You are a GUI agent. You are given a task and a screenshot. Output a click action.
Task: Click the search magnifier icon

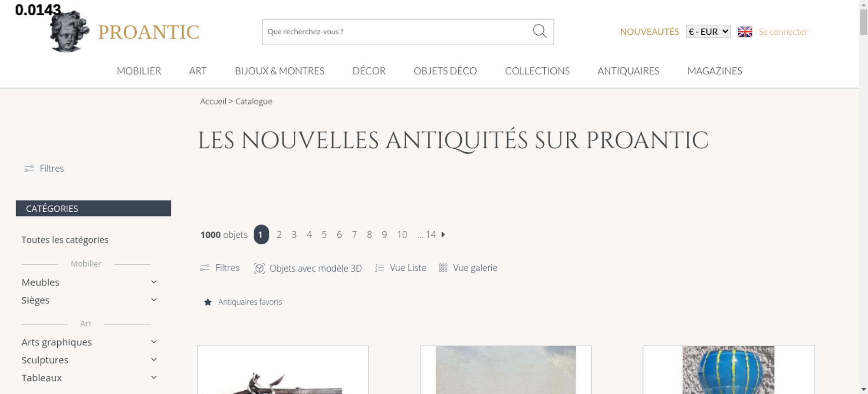pos(539,31)
